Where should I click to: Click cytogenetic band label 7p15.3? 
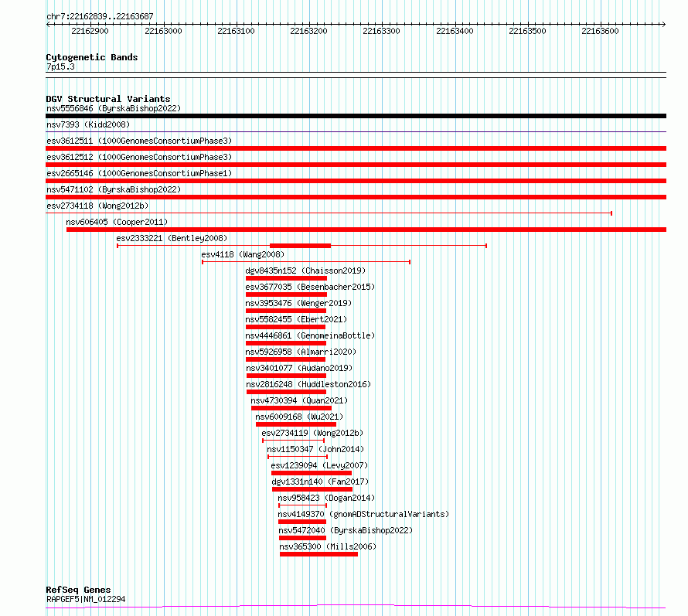pyautogui.click(x=60, y=67)
